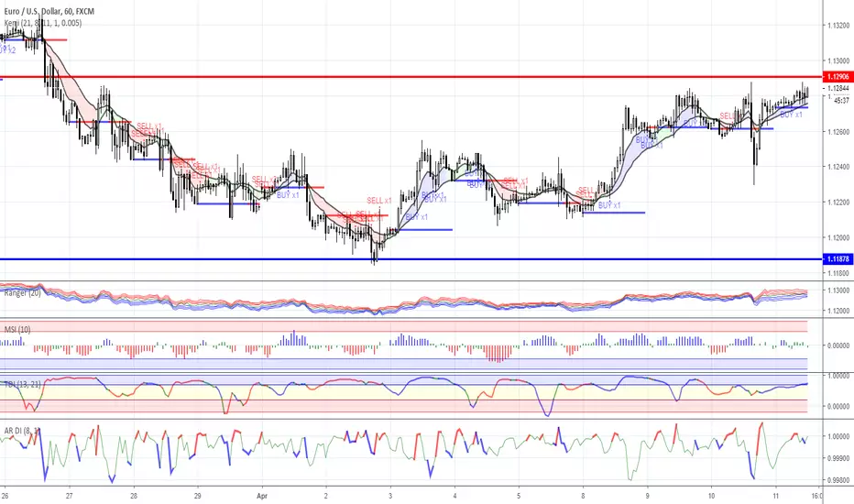854x504 pixels.
Task: Select the MSI (10) indicator label
Action: pos(17,330)
